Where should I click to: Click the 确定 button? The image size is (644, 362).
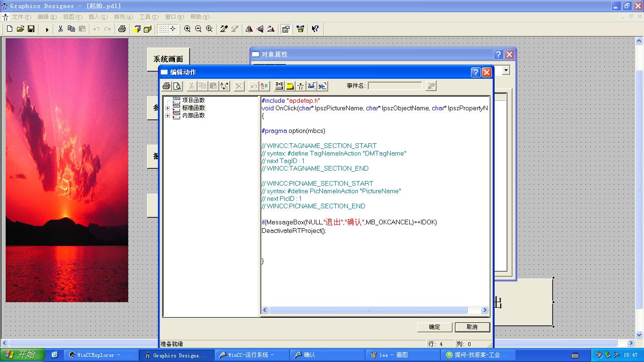[435, 327]
